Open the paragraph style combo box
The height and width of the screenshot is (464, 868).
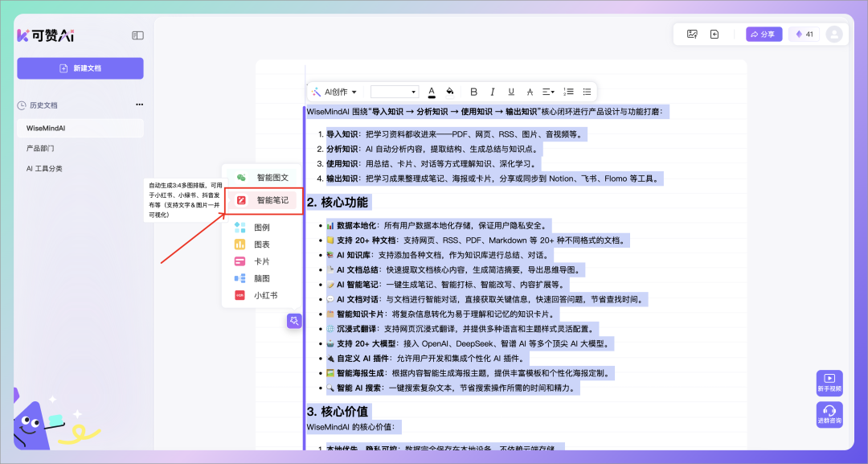(x=394, y=92)
